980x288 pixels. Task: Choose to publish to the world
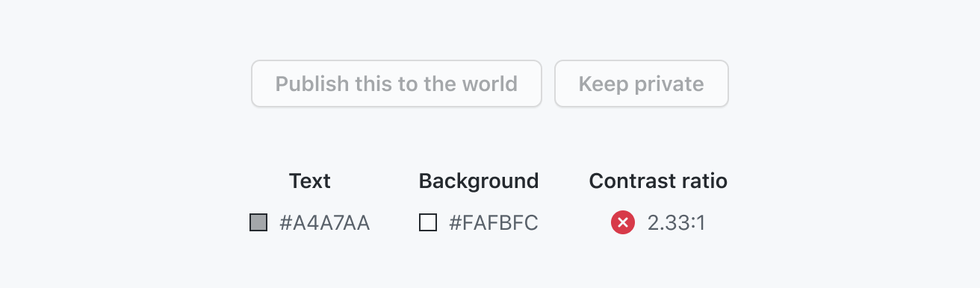[x=397, y=84]
